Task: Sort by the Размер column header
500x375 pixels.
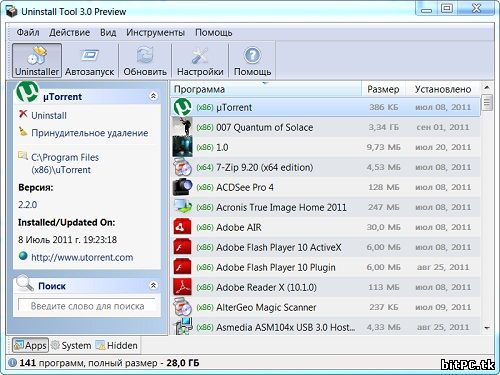Action: tap(383, 89)
